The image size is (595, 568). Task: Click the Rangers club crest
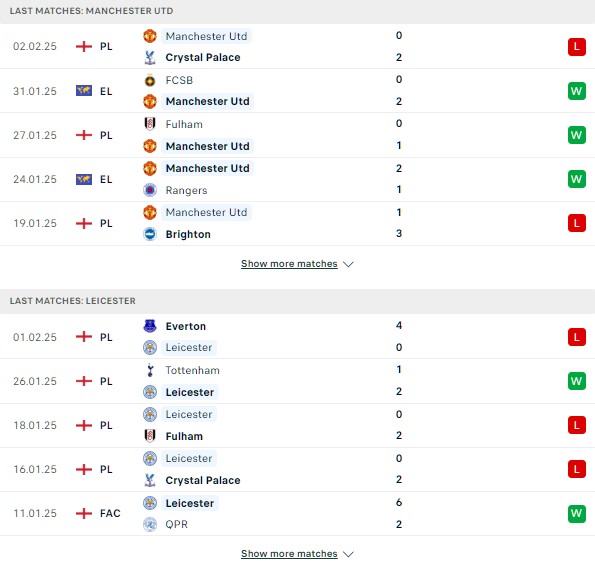pyautogui.click(x=150, y=190)
